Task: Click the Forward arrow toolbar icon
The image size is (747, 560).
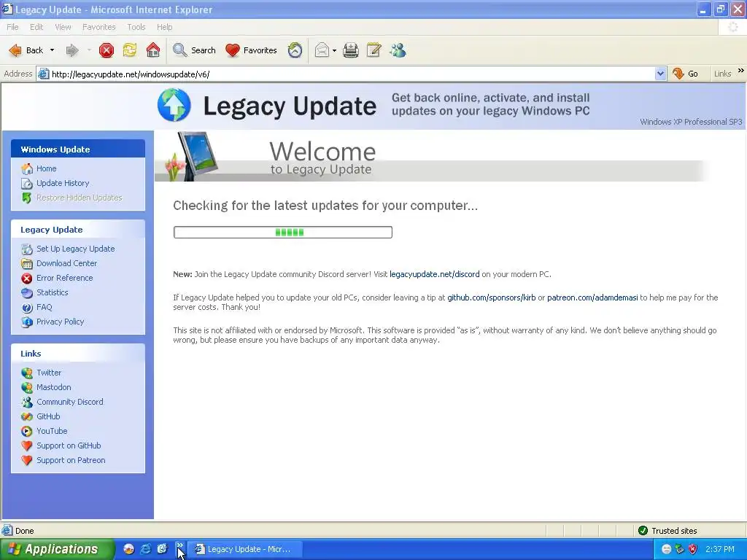Action: (72, 50)
